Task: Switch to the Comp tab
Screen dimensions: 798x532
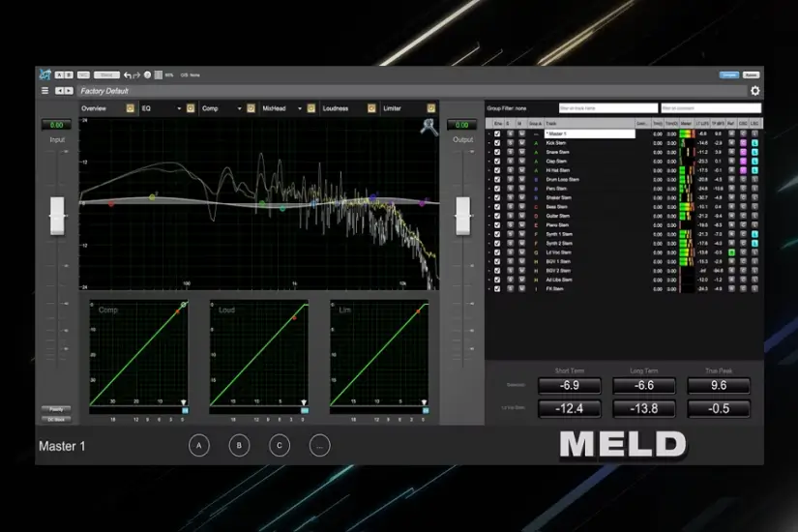Action: pos(210,108)
